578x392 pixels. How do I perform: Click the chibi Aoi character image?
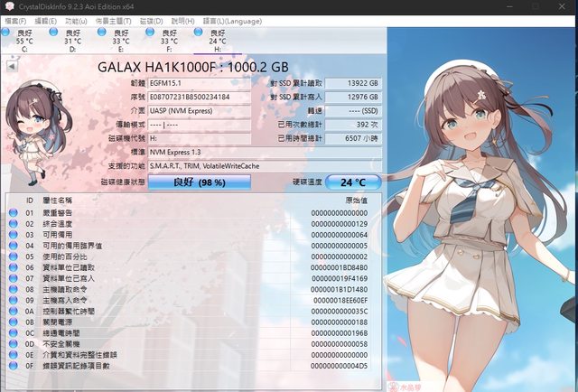tap(37, 132)
